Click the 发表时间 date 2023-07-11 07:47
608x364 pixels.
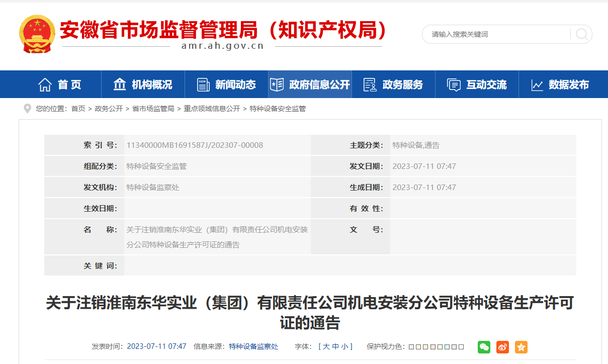pos(156,346)
